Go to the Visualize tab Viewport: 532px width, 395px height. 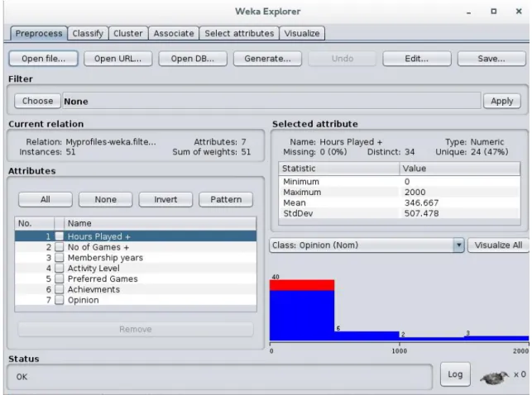[302, 33]
